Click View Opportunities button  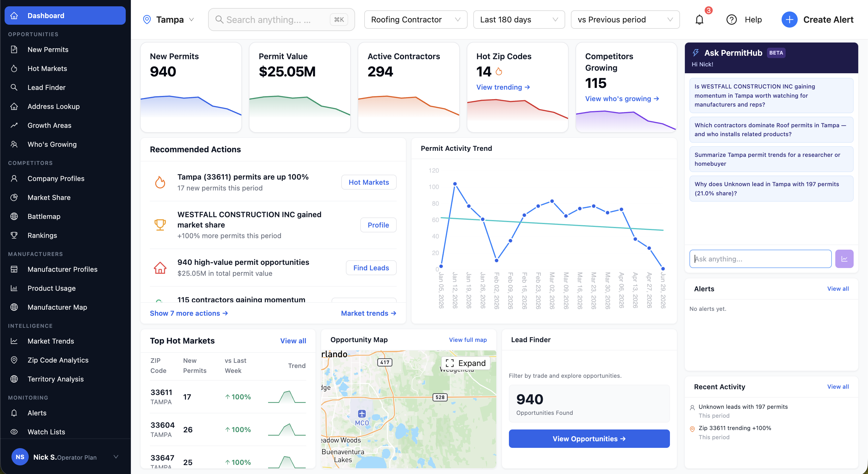click(x=589, y=439)
